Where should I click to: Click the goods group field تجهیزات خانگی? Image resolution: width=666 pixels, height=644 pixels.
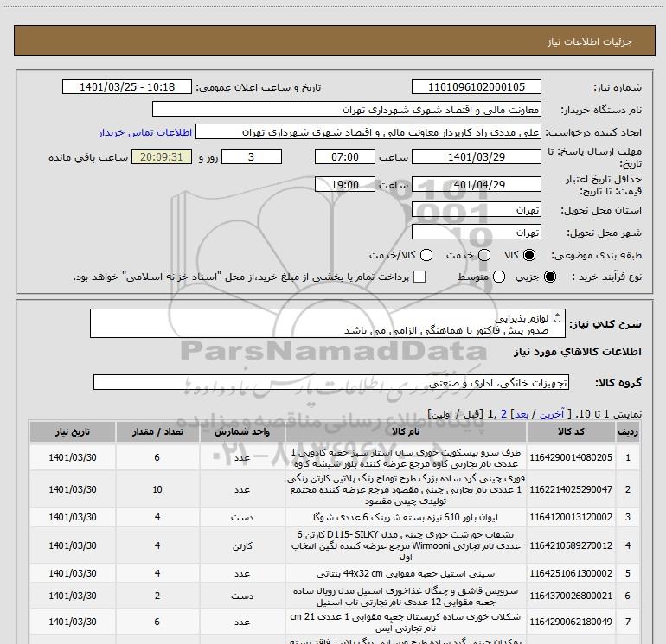[x=331, y=382]
